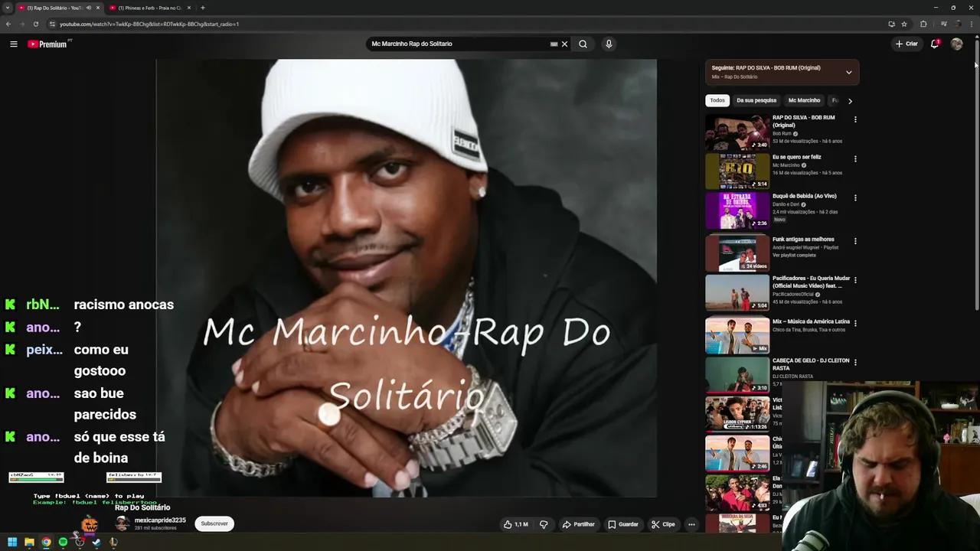Open Eu so quero ser feliz thumbnail

737,171
